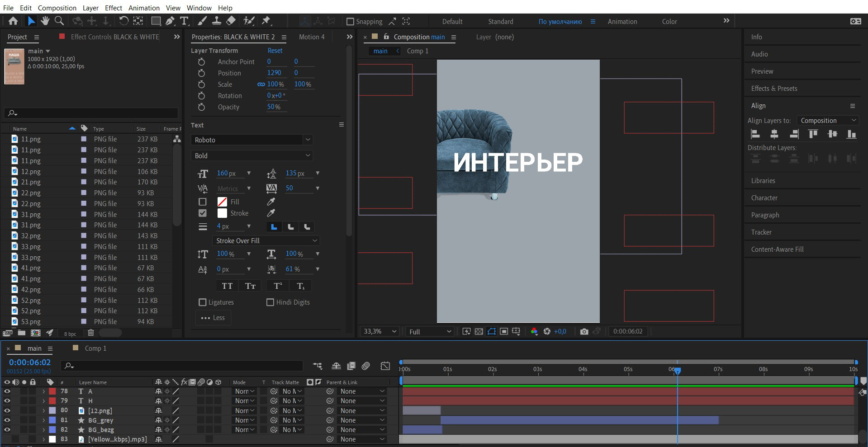The height and width of the screenshot is (447, 868).
Task: Switch to the Comp 1 timeline tab
Action: click(x=95, y=348)
